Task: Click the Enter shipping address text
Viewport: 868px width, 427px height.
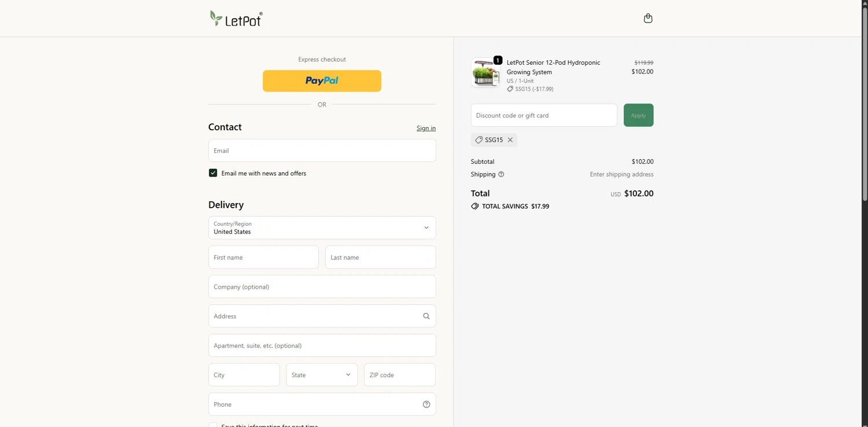Action: (621, 174)
